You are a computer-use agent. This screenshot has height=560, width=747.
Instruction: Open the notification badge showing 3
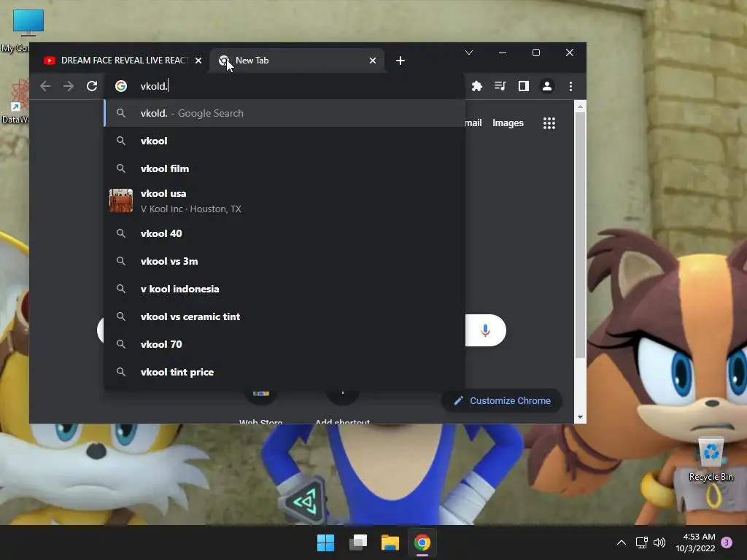point(727,542)
